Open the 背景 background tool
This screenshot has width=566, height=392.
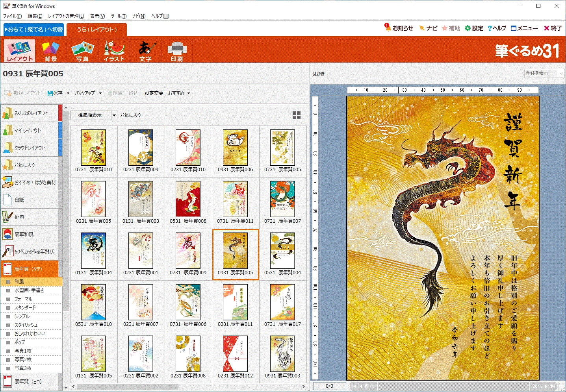point(51,51)
